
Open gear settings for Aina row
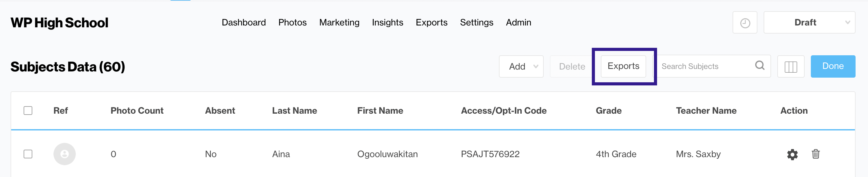coord(792,154)
